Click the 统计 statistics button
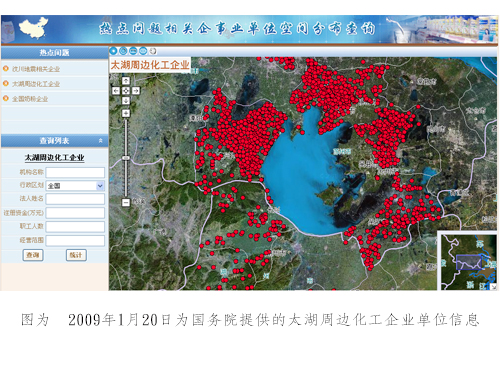Screen dimensions: 500x375 (76, 255)
